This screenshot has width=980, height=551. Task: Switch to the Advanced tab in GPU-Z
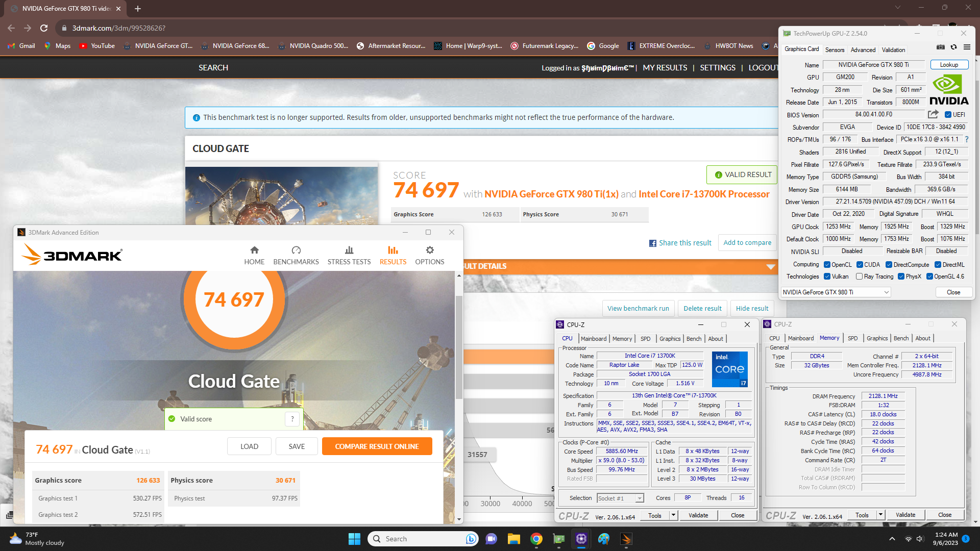pos(863,49)
